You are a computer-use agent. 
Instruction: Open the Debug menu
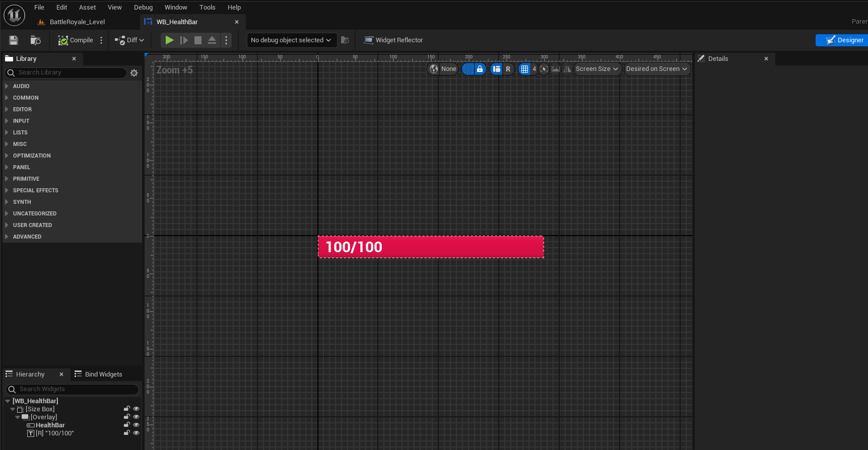144,8
